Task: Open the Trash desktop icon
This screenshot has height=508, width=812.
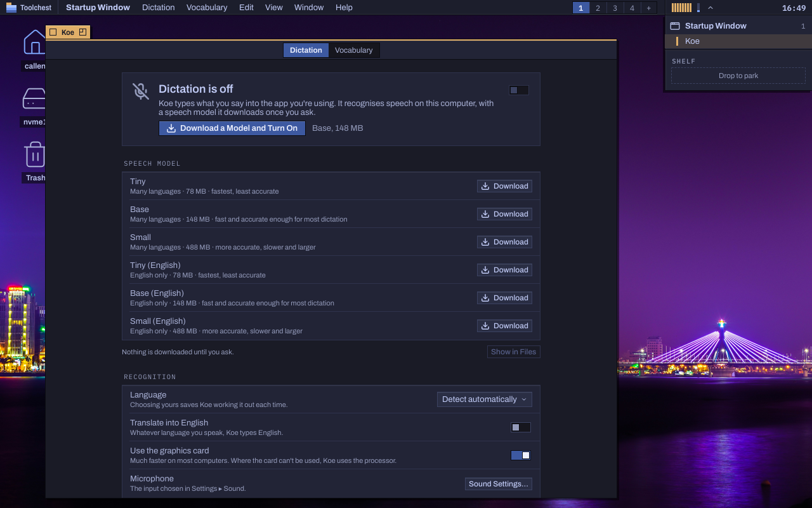Action: click(x=35, y=154)
